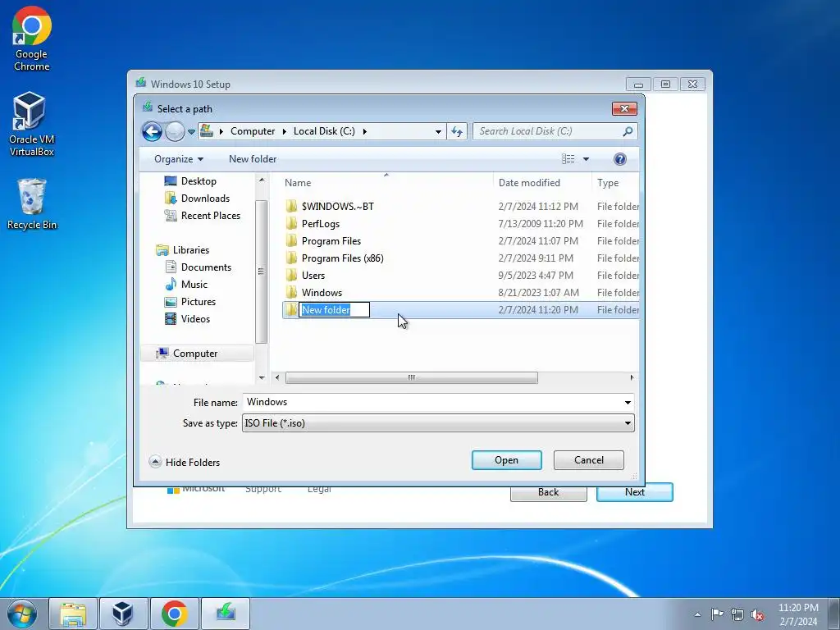
Task: Click navigation pane scroll up arrow
Action: (262, 180)
